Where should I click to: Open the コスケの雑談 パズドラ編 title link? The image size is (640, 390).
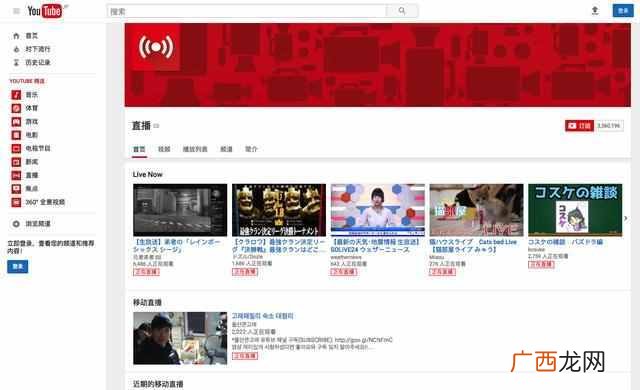pos(565,242)
